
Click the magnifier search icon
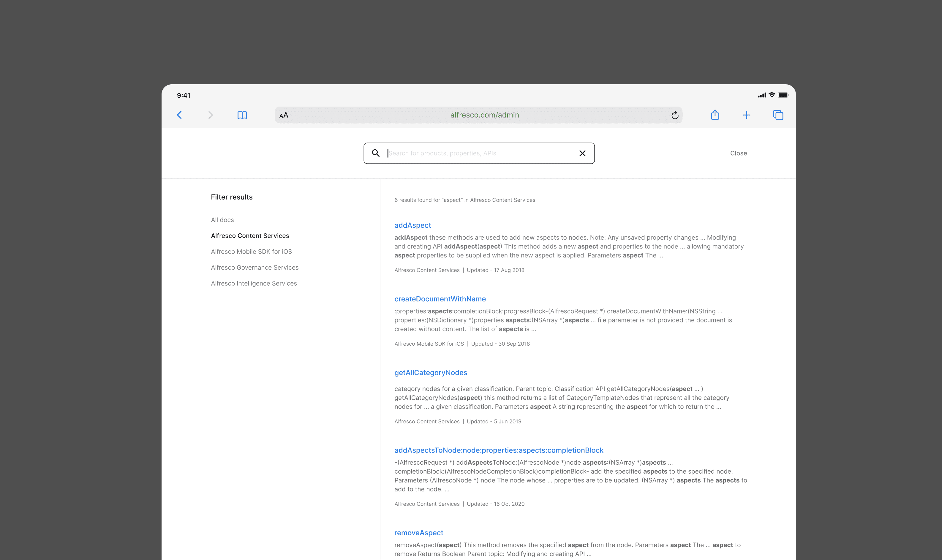pyautogui.click(x=375, y=153)
